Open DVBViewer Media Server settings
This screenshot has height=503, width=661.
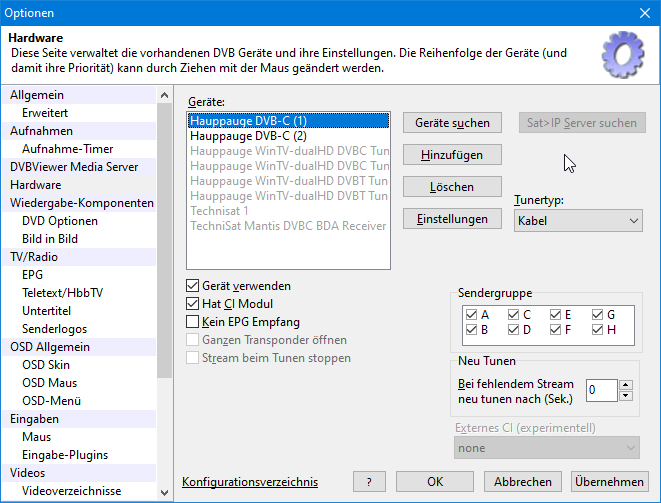74,166
